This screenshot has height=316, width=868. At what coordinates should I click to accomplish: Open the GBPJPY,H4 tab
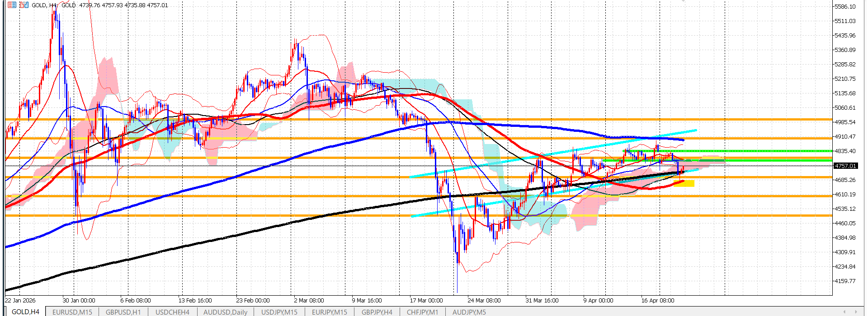377,312
